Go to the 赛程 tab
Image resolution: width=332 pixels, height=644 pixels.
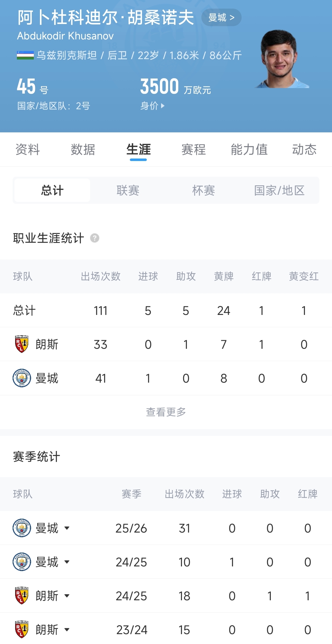point(193,150)
